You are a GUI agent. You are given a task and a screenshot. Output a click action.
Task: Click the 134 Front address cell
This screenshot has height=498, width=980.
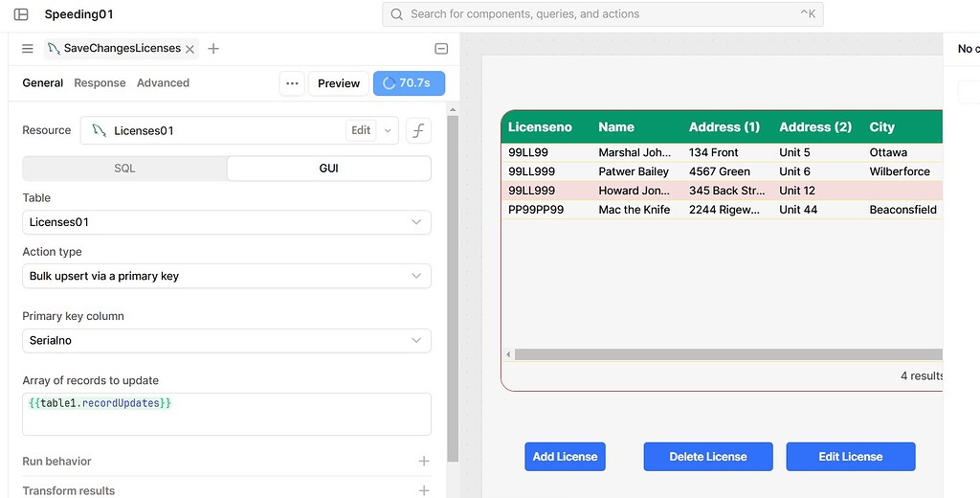point(714,152)
